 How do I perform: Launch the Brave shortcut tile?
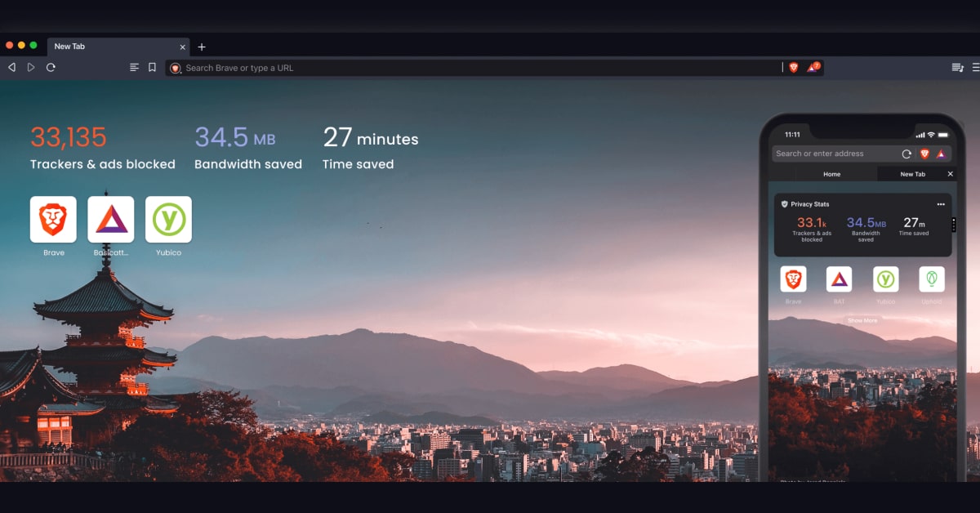52,220
